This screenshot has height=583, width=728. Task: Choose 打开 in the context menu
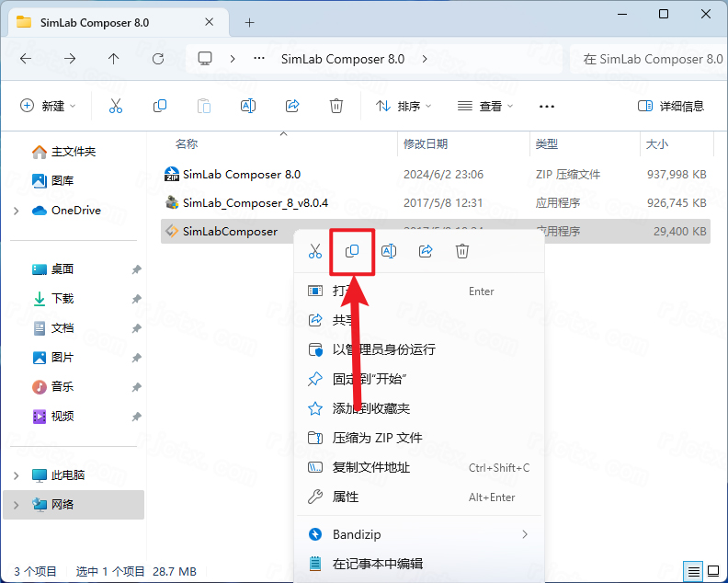(419, 291)
